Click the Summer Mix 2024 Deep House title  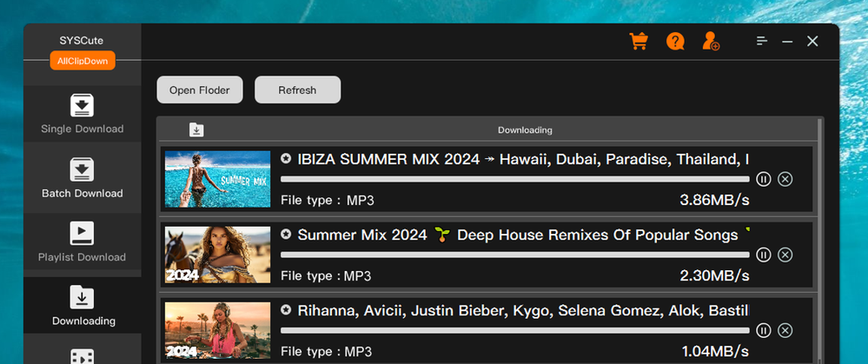pos(523,235)
